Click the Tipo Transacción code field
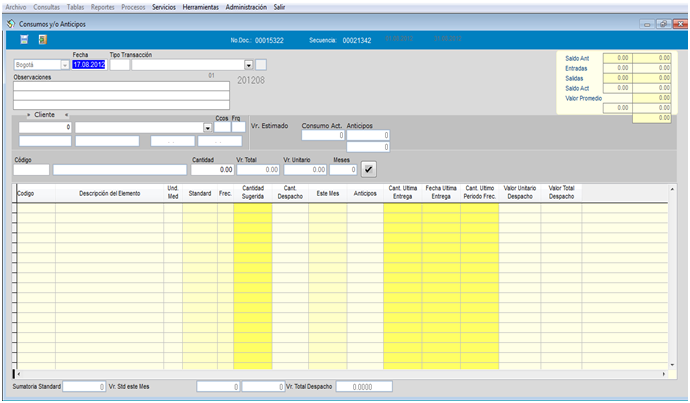The height and width of the screenshot is (403, 690). click(120, 65)
